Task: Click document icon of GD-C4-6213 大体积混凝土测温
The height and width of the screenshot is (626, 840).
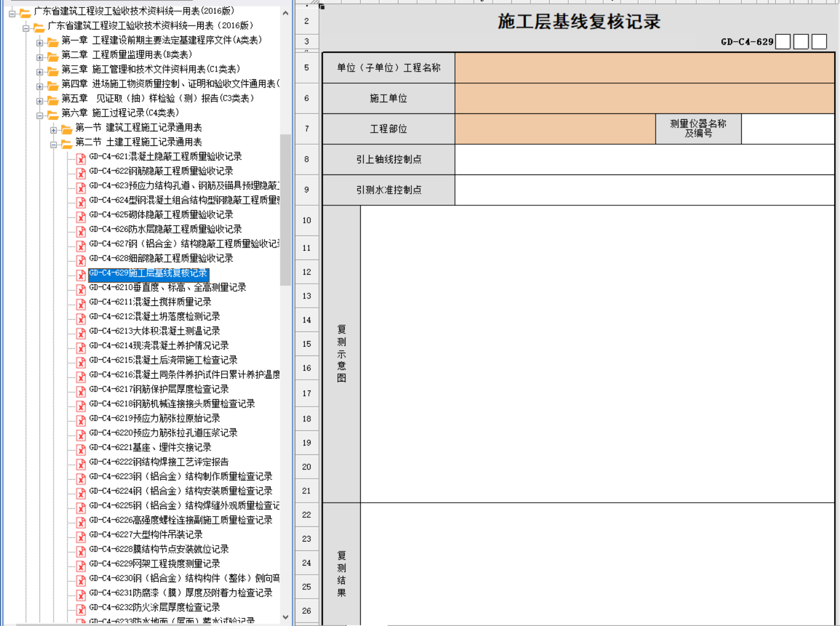Action: (x=81, y=333)
